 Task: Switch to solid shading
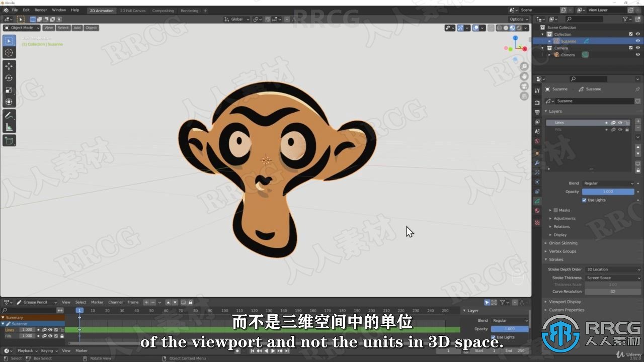(506, 28)
